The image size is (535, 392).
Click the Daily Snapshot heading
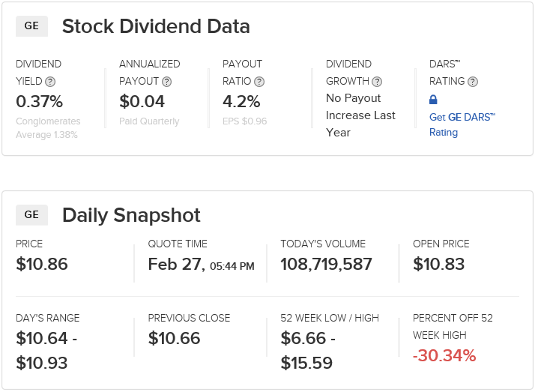click(131, 215)
